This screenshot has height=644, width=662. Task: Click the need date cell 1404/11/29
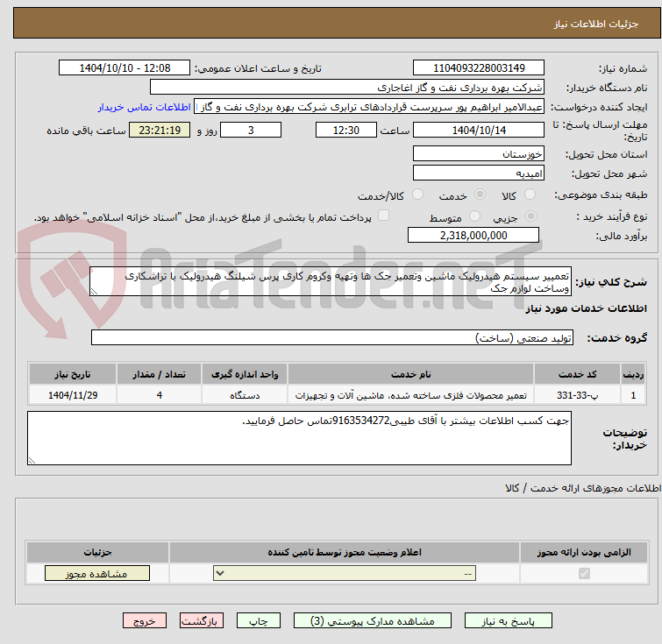(x=73, y=395)
